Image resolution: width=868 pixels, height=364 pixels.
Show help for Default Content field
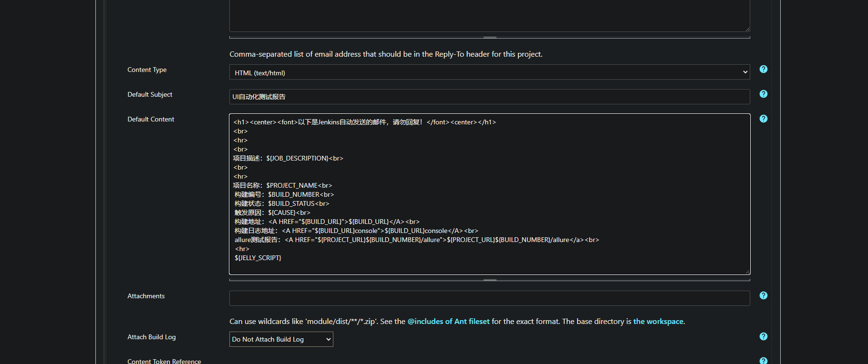point(764,119)
